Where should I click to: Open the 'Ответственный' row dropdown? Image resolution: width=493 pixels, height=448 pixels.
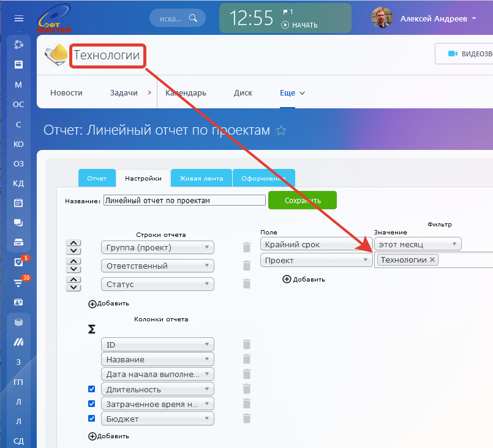click(x=157, y=266)
